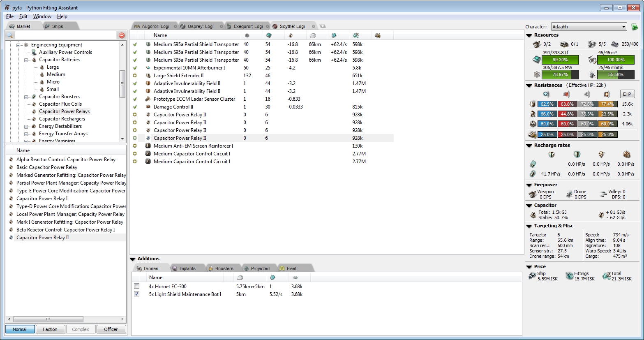Click the Capacitor Power Relays tree icon
Image resolution: width=644 pixels, height=340 pixels.
click(x=34, y=111)
